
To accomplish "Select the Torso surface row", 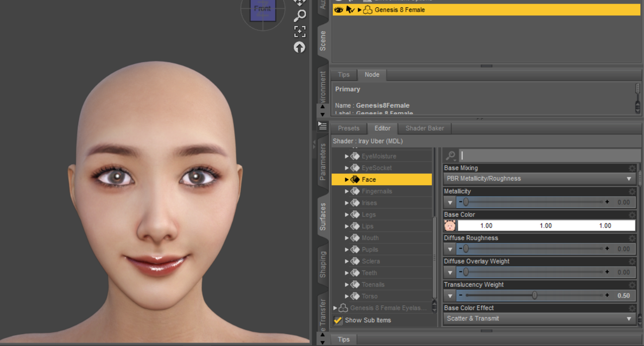I will click(x=381, y=296).
